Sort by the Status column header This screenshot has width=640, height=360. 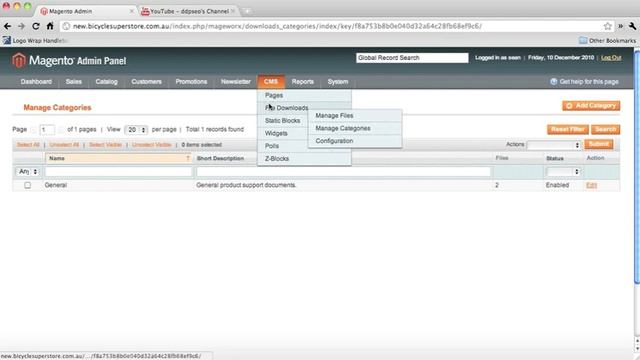pos(555,158)
